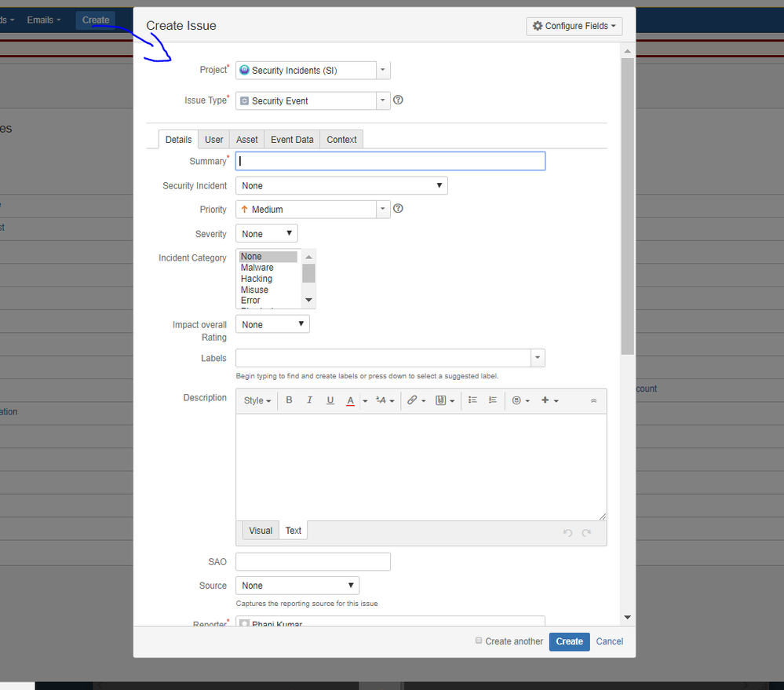This screenshot has width=784, height=690.
Task: Toggle underline formatting in Description toolbar
Action: (330, 400)
